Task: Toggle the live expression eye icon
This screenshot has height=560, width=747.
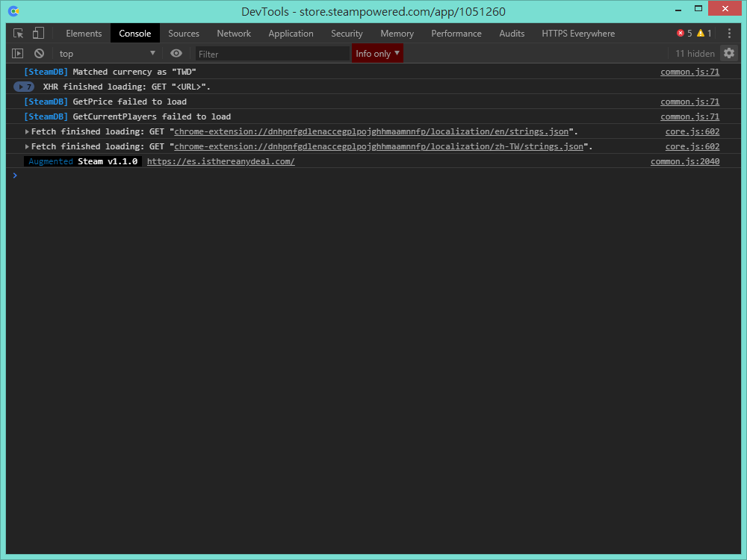Action: tap(176, 53)
